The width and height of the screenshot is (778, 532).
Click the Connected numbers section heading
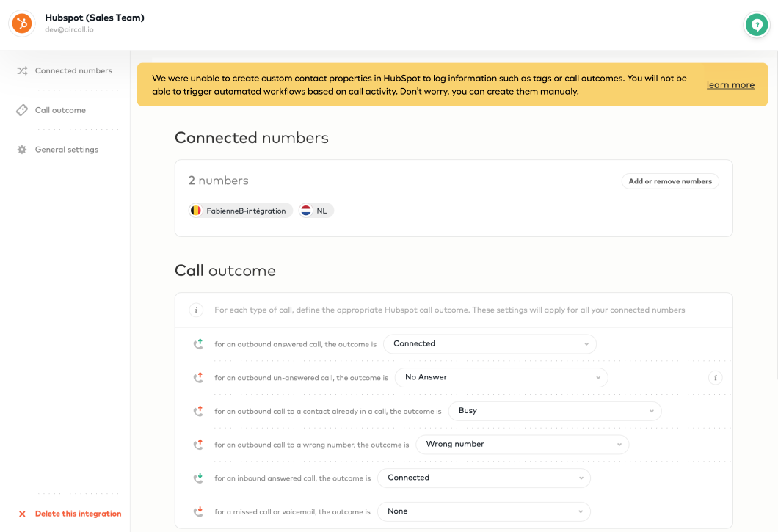(252, 138)
